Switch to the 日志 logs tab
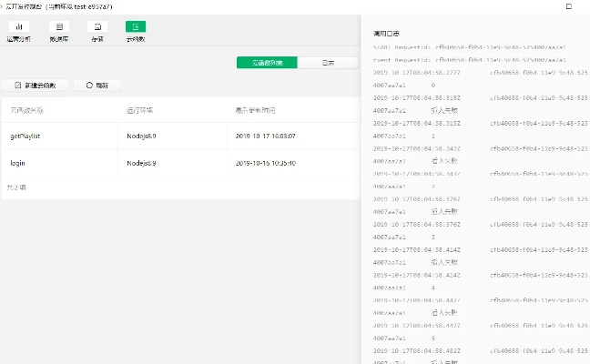The width and height of the screenshot is (590, 364). click(x=328, y=63)
